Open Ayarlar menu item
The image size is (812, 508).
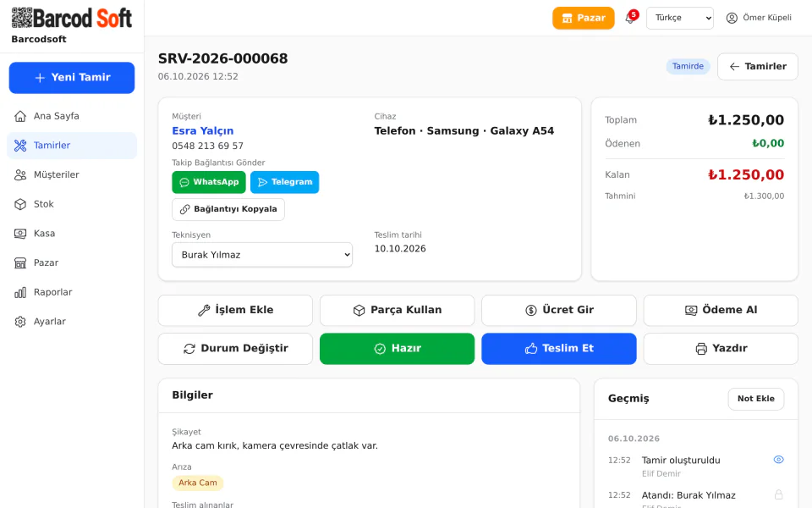(72, 322)
